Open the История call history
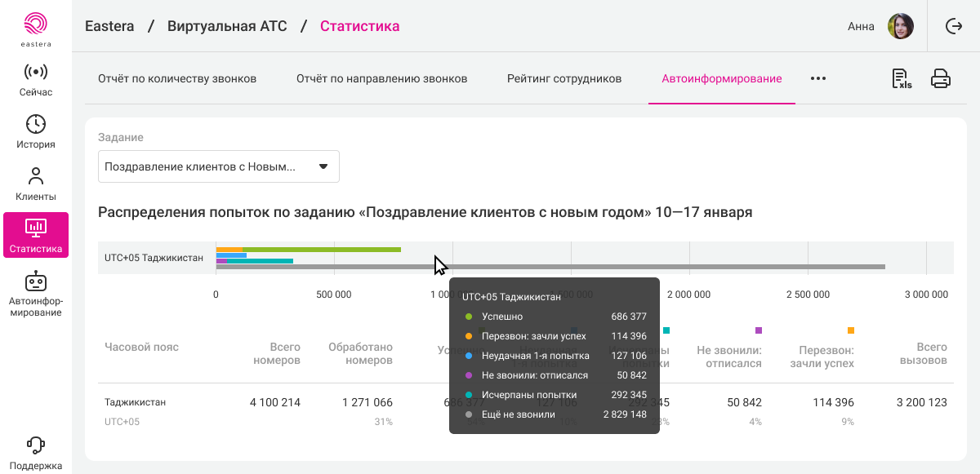 (x=35, y=132)
